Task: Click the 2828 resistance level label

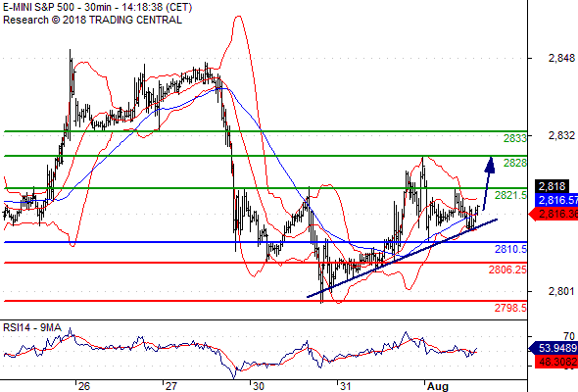Action: (x=515, y=163)
